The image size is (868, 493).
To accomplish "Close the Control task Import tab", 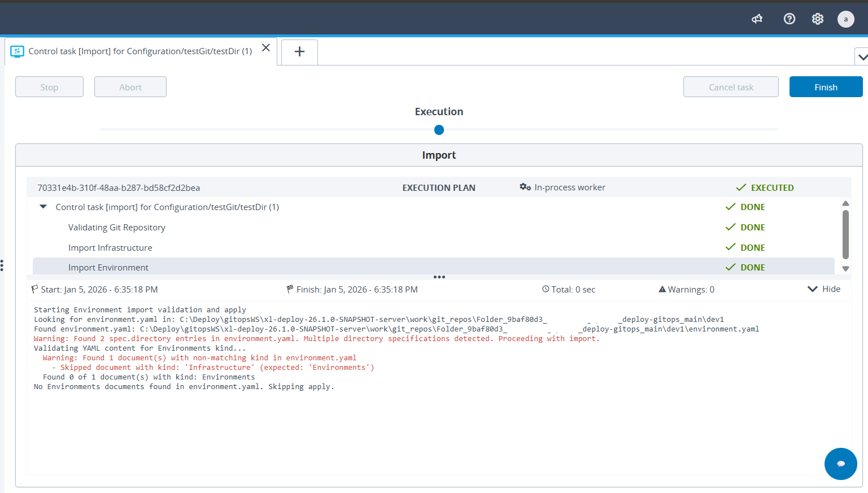I will click(266, 48).
